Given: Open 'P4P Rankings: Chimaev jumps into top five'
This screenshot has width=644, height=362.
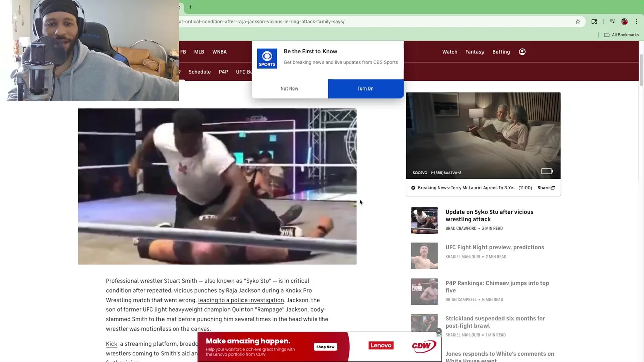Looking at the screenshot, I should tap(497, 287).
